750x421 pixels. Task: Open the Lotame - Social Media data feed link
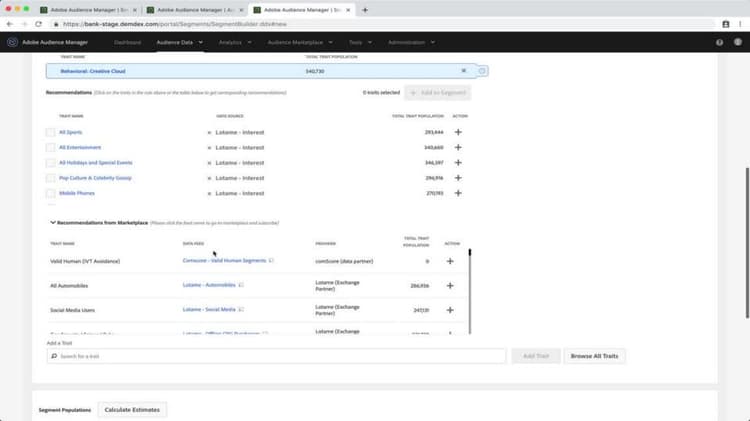209,310
